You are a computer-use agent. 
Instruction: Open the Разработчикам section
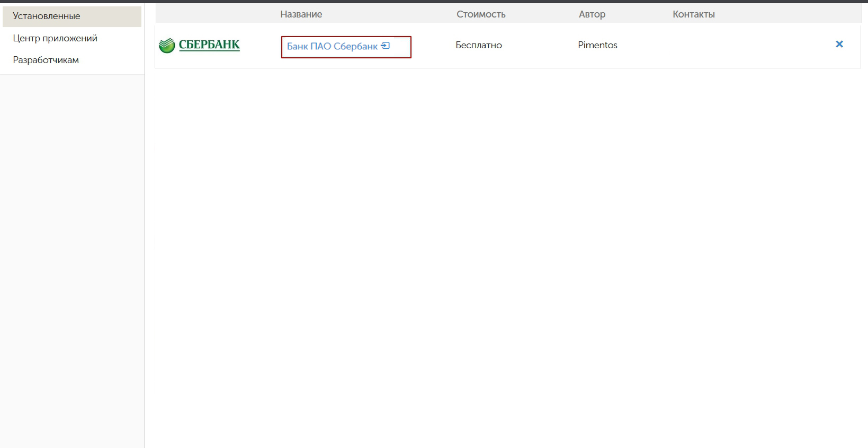coord(46,60)
